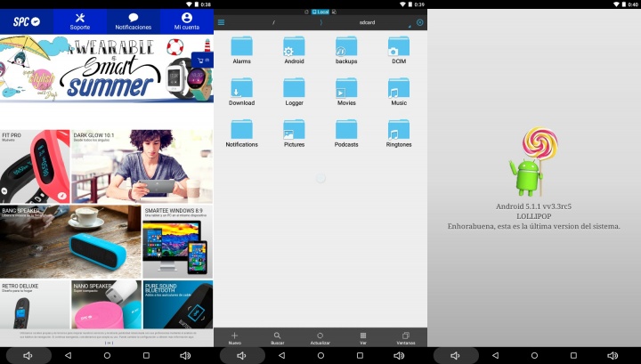Screen dimensions: 641x364
Task: Open the RETRO DELUXE product tile
Action: 35,304
